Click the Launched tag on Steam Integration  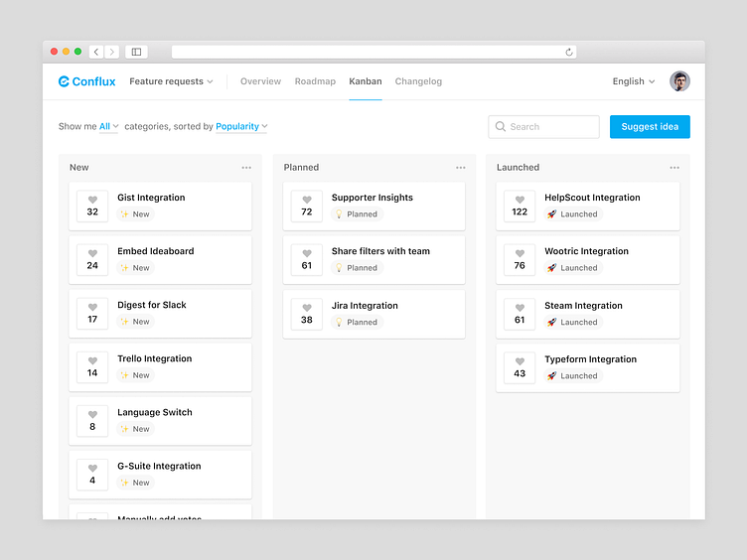pyautogui.click(x=573, y=323)
